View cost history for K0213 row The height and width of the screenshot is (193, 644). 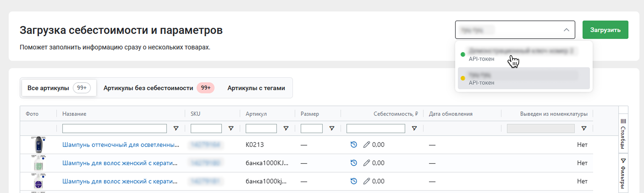(354, 145)
